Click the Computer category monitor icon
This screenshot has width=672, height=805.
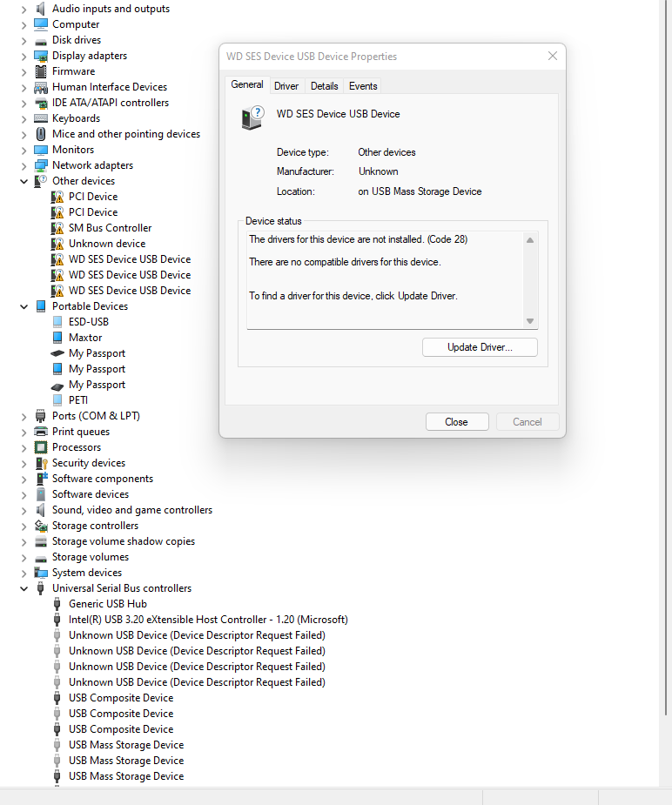(x=41, y=24)
